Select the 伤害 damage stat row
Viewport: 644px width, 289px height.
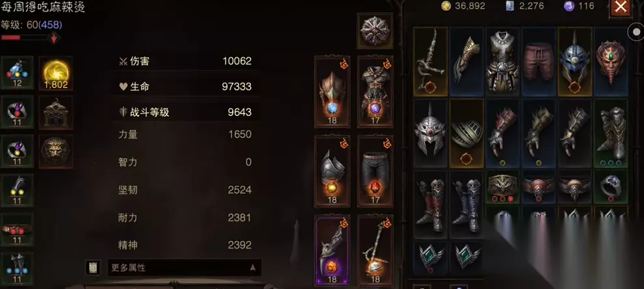tap(185, 61)
